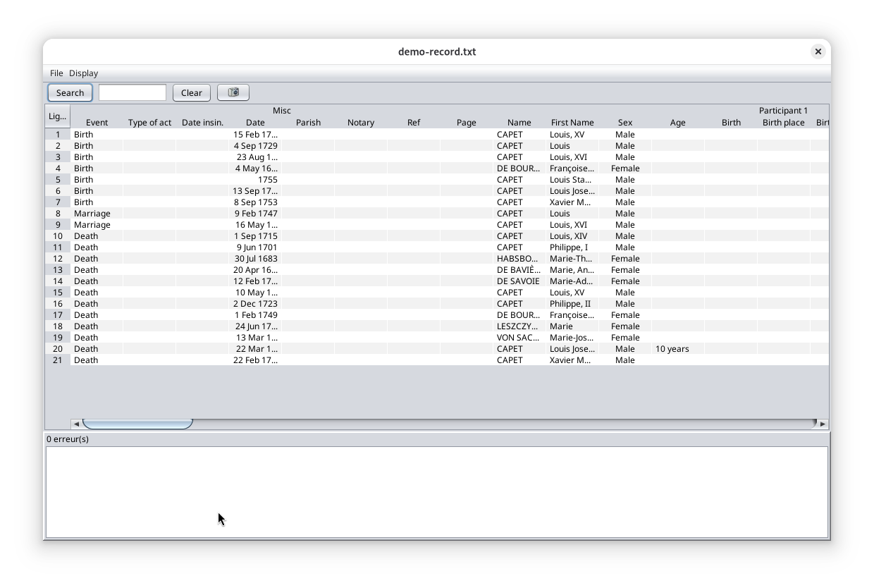Click the scrollbar left arrow
This screenshot has height=588, width=874.
pyautogui.click(x=76, y=424)
